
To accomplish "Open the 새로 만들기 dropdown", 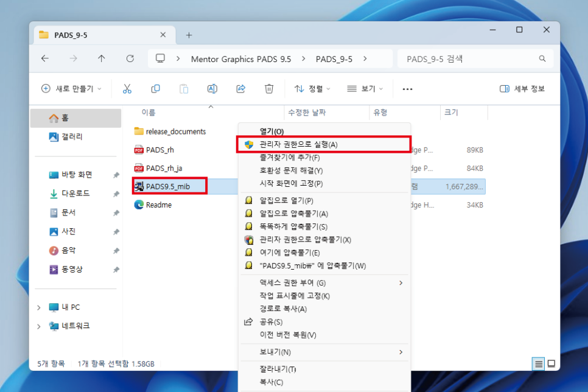I will coord(71,89).
